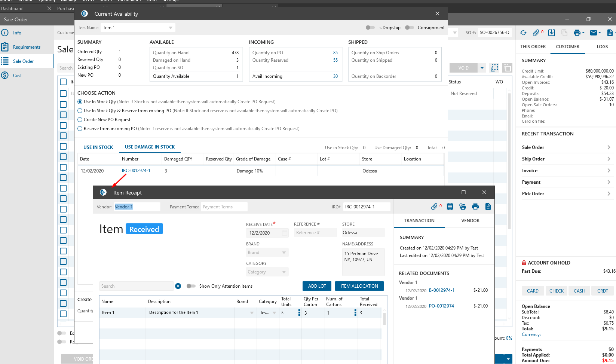Image resolution: width=616 pixels, height=364 pixels.
Task: Clear the search field with the X icon
Action: pos(178,286)
